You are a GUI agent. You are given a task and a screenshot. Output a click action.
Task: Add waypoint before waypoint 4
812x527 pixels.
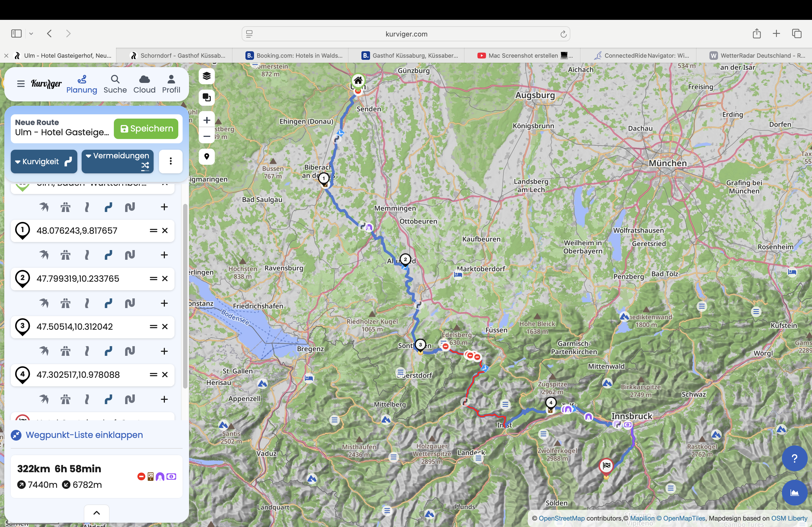(164, 351)
